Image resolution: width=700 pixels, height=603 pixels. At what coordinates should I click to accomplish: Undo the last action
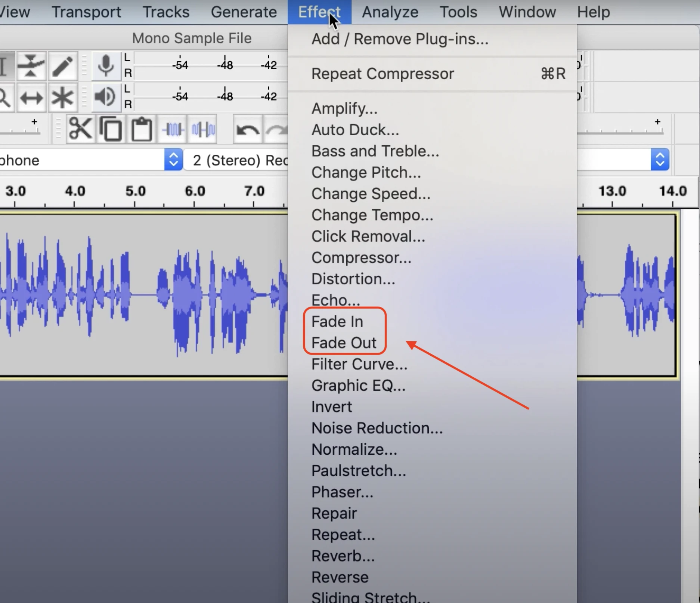(x=248, y=130)
